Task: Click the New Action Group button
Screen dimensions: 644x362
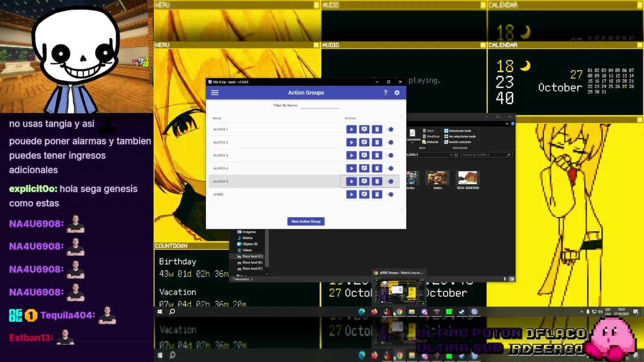Action: pos(306,221)
